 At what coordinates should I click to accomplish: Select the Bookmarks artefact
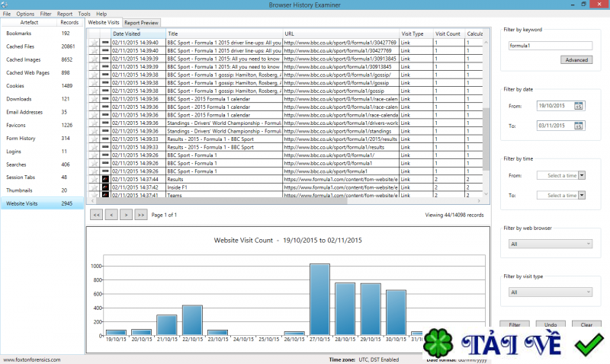42,34
